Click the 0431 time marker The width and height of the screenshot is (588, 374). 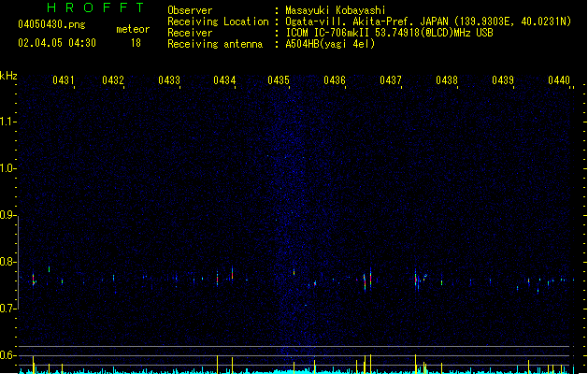[64, 80]
